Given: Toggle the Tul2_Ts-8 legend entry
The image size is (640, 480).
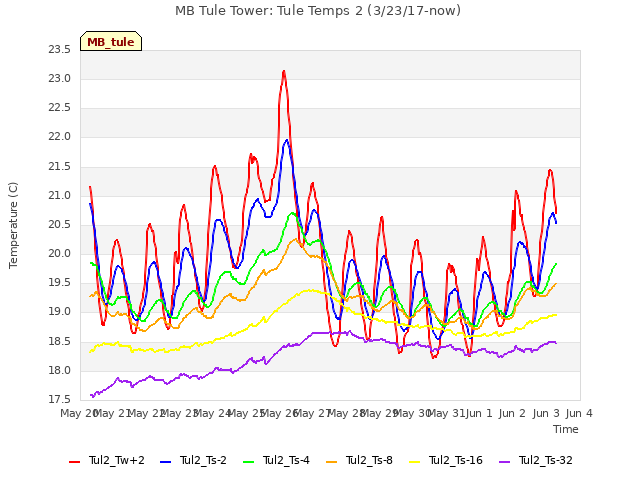Looking at the screenshot, I should 360,460.
